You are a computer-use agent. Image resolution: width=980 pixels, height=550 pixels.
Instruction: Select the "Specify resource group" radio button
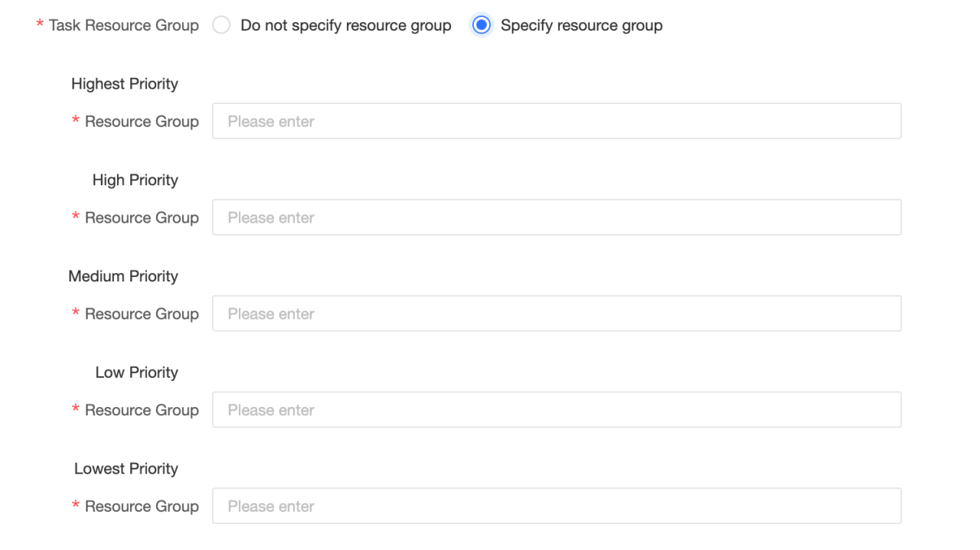tap(482, 25)
